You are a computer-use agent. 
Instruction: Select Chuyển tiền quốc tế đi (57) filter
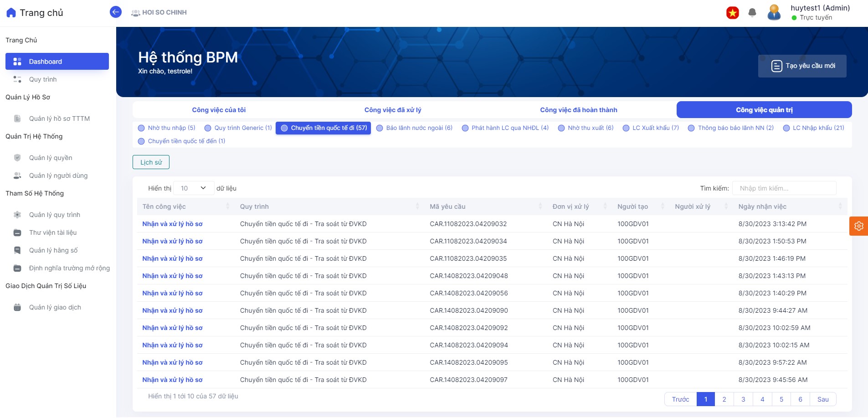click(x=324, y=128)
